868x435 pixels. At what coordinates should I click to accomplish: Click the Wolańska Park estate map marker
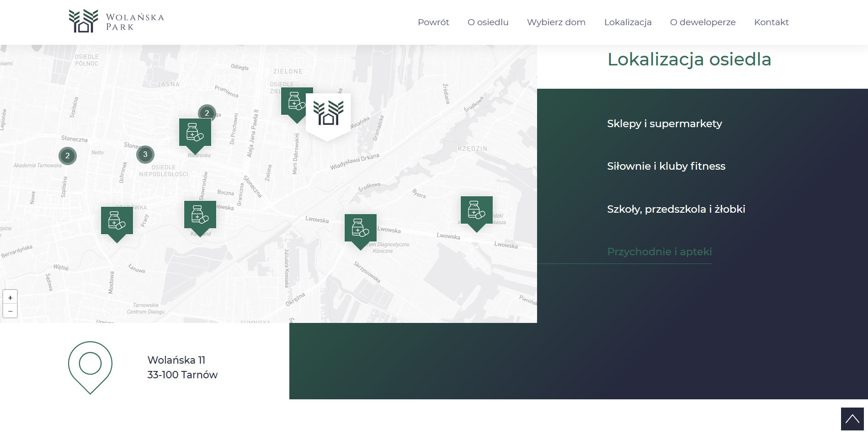tap(328, 116)
